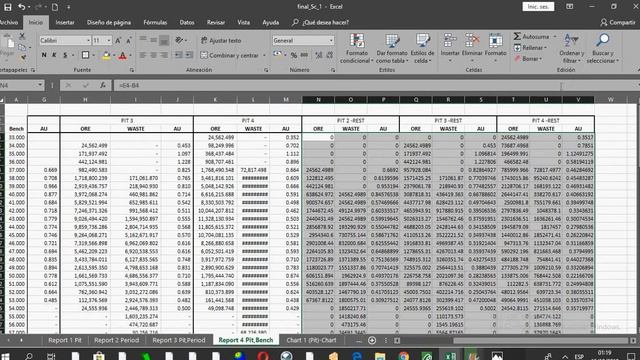Toggle italic (K) formatting

coord(54,55)
